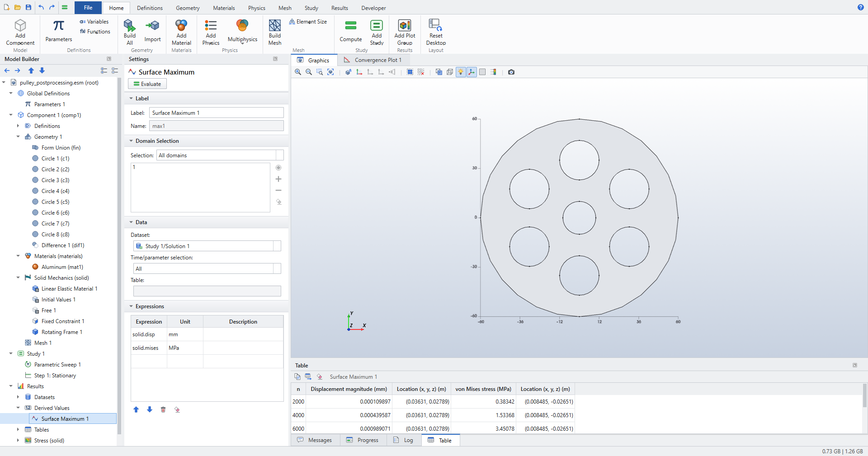Toggle transparency in Graphics toolbar
The height and width of the screenshot is (456, 868).
[439, 72]
